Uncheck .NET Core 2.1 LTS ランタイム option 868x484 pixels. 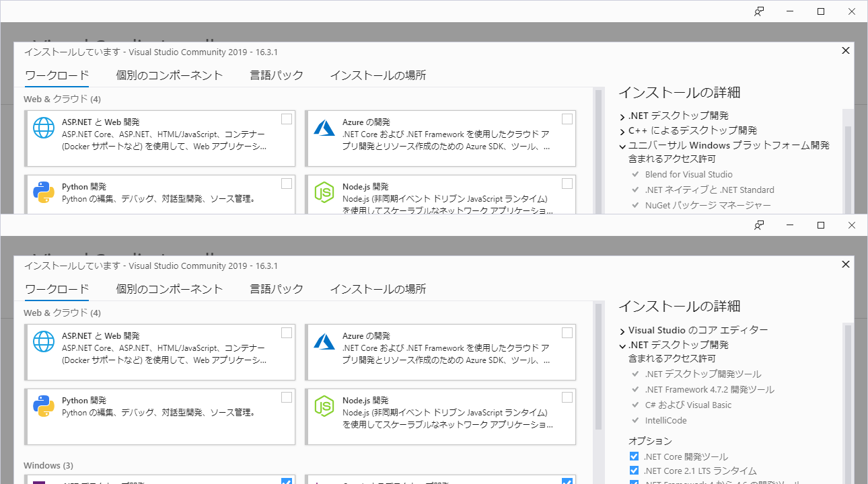pyautogui.click(x=634, y=471)
